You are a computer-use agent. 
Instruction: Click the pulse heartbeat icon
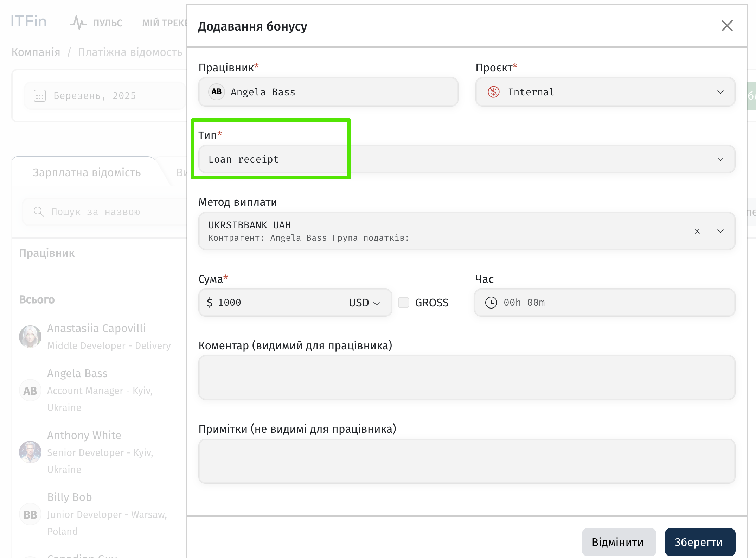click(x=78, y=23)
